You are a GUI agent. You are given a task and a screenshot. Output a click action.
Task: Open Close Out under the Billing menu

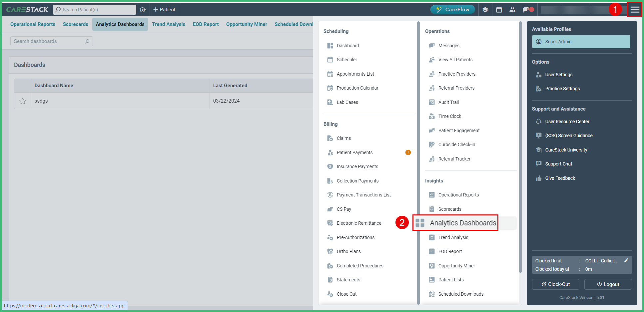(346, 294)
